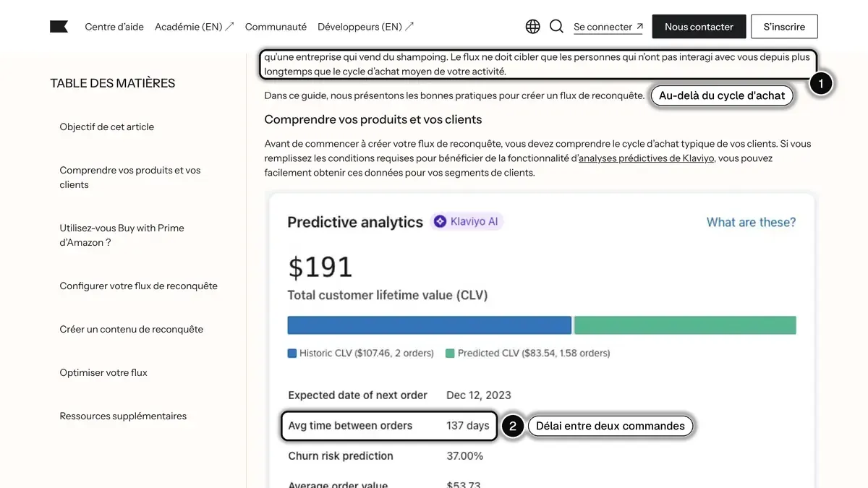The image size is (868, 488).
Task: Click the TABLE DES MATIÈRES heading
Action: tap(113, 83)
